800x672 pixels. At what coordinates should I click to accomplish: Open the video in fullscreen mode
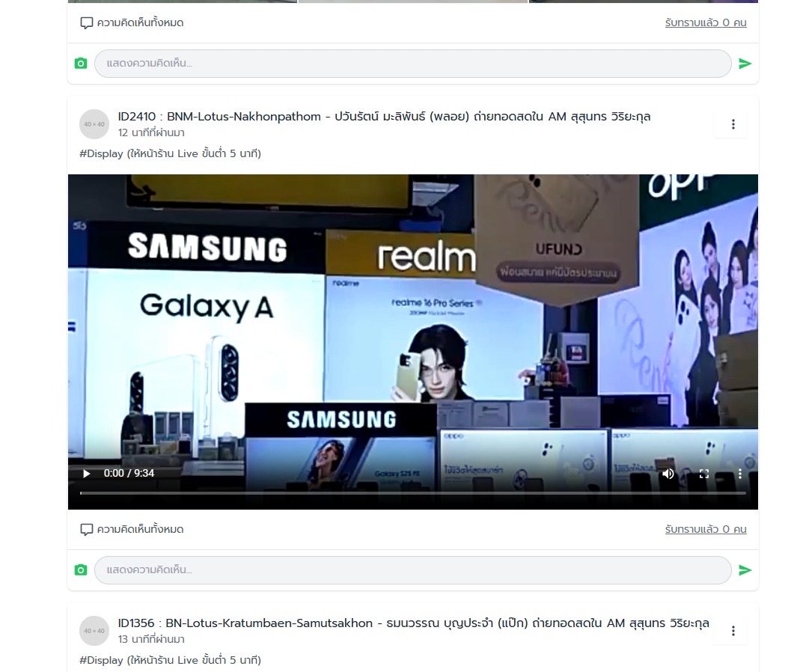pos(704,474)
